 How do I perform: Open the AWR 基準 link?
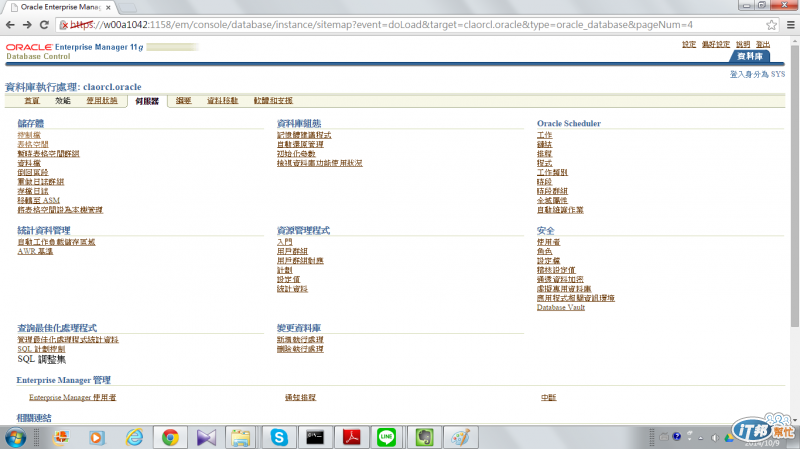click(x=35, y=252)
